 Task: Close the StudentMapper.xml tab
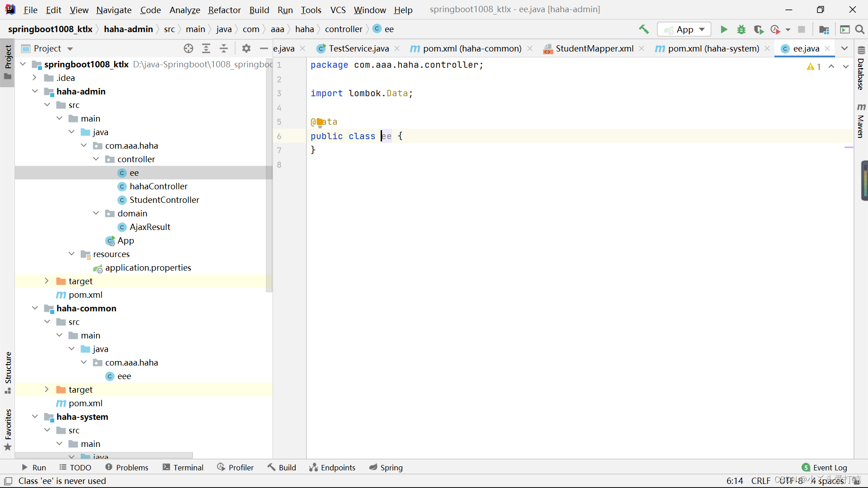(x=642, y=48)
